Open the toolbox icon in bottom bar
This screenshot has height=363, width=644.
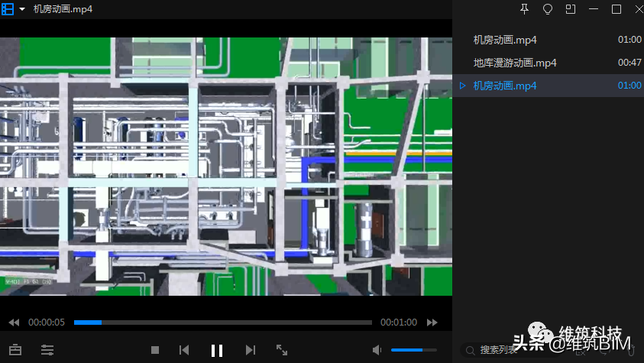15,350
